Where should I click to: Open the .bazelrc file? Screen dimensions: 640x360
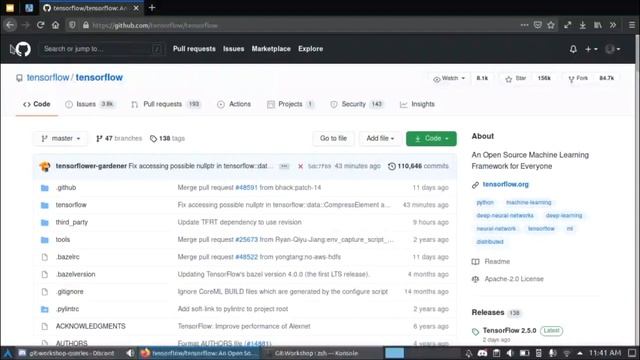tap(67, 257)
